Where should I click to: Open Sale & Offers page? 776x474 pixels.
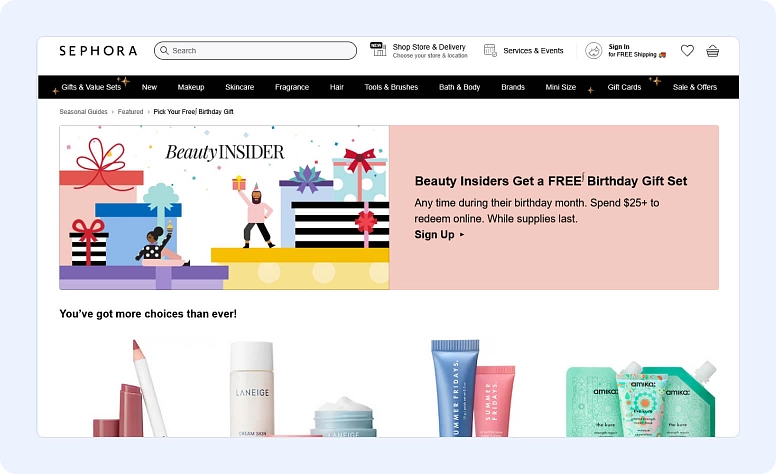694,87
